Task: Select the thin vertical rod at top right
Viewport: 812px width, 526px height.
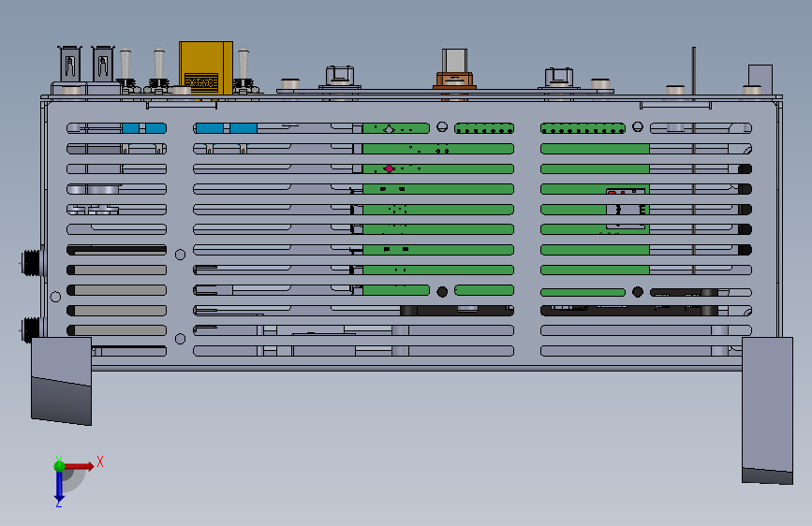Action: coord(693,71)
